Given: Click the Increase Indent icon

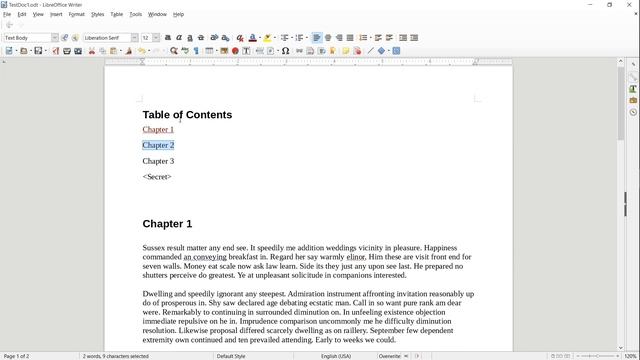Looking at the screenshot, I should tap(403, 38).
